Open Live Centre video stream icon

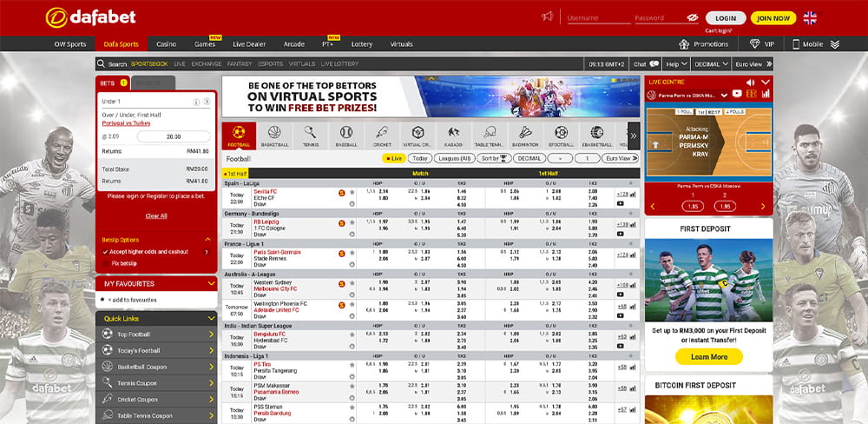[737, 94]
